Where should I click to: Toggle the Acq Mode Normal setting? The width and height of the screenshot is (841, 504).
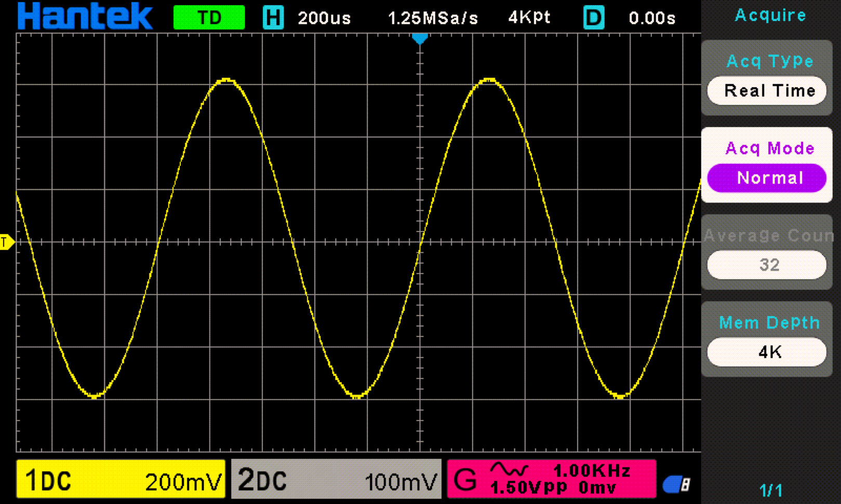(x=766, y=178)
